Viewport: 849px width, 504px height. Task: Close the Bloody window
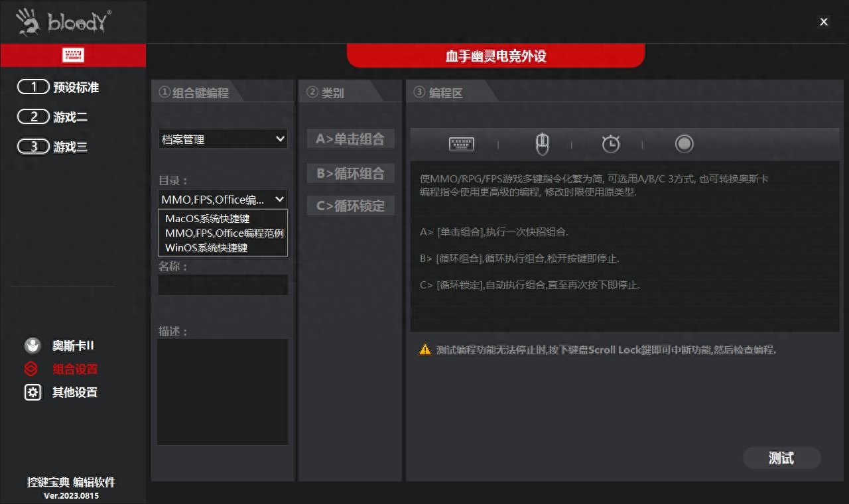[824, 22]
